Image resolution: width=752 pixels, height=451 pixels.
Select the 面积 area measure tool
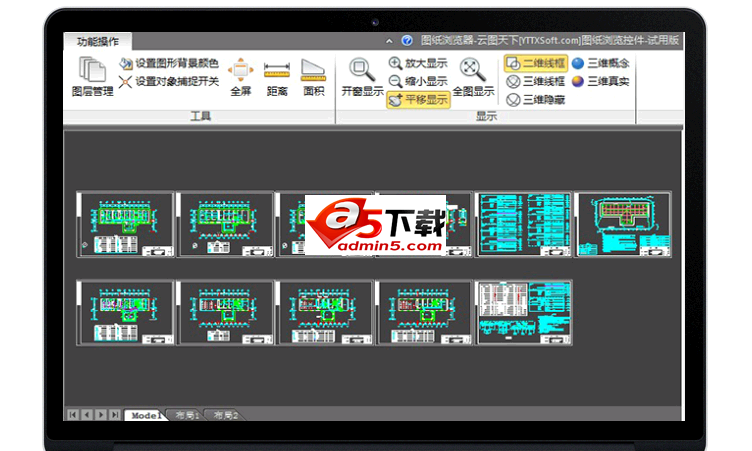(x=314, y=77)
